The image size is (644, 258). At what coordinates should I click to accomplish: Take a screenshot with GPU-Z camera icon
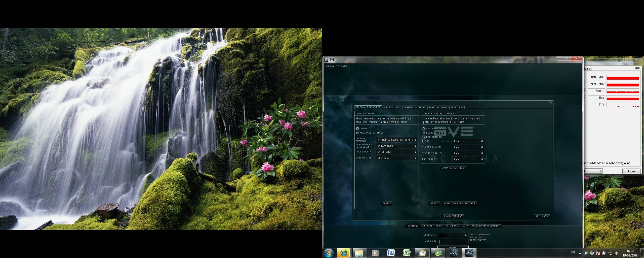pos(637,68)
